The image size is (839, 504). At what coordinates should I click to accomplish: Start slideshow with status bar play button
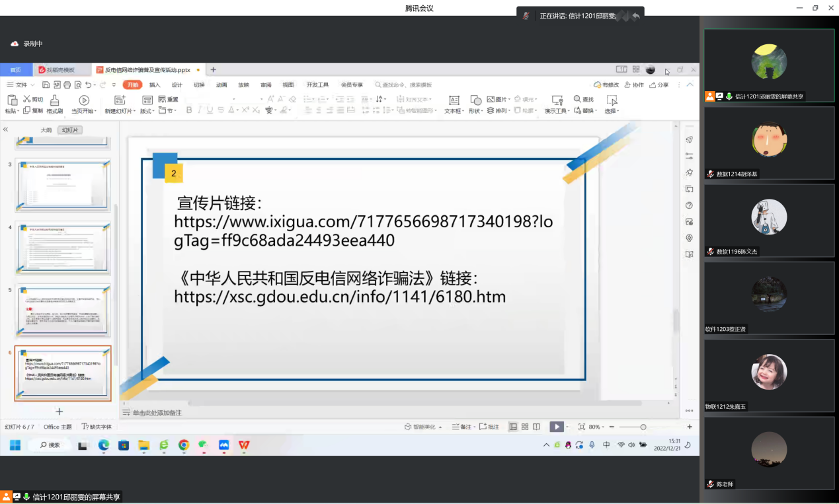point(557,427)
